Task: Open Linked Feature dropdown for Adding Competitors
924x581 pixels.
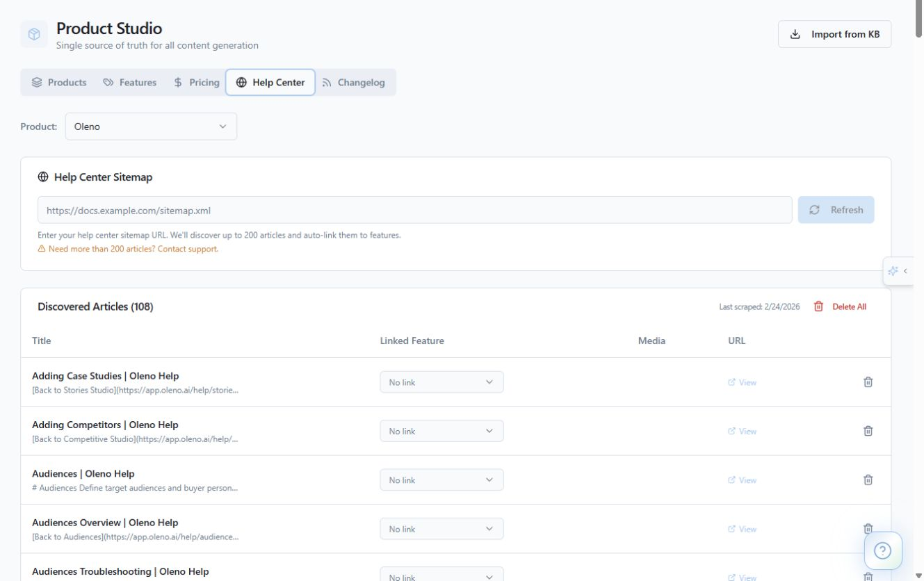Action: (441, 431)
